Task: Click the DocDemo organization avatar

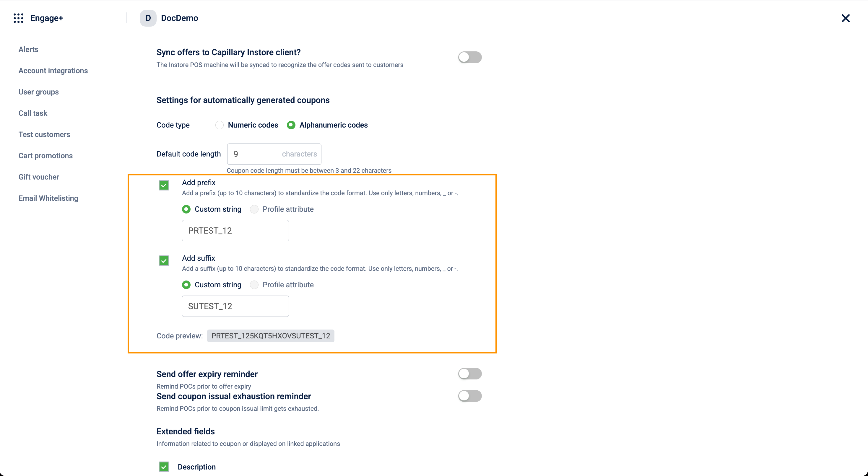Action: coord(148,18)
